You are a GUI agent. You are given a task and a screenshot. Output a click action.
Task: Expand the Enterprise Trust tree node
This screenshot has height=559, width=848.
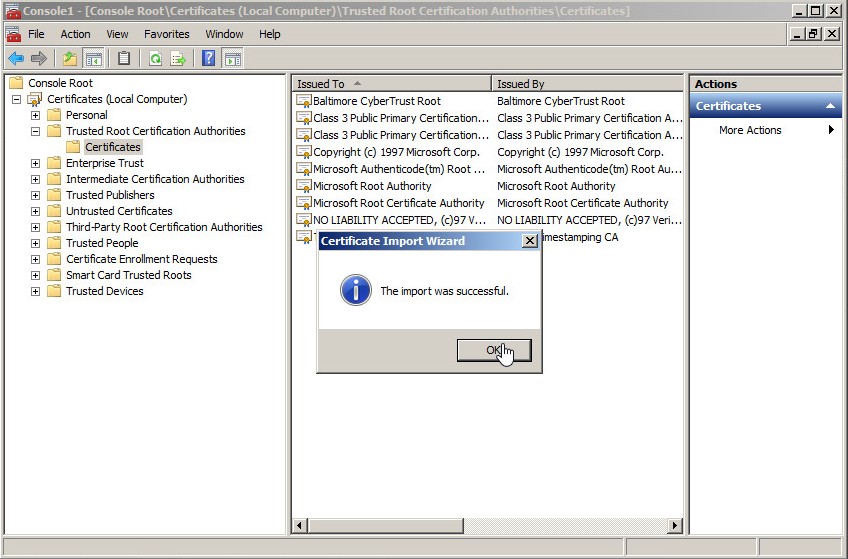(x=36, y=163)
